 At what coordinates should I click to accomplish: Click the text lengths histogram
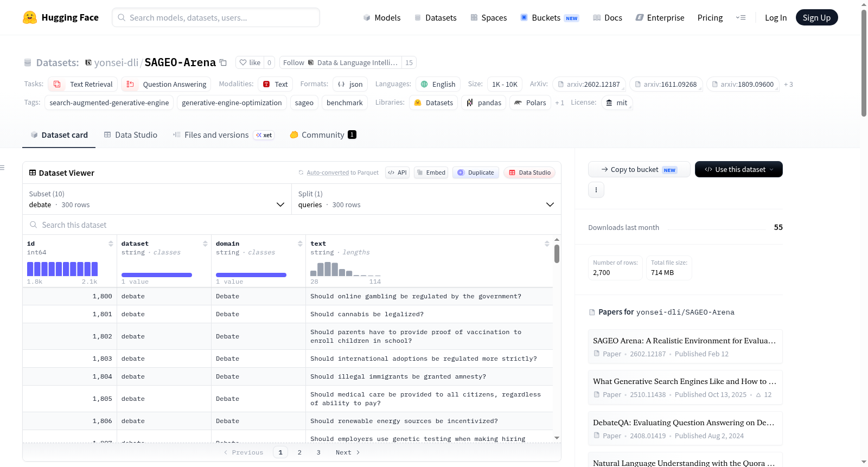346,269
